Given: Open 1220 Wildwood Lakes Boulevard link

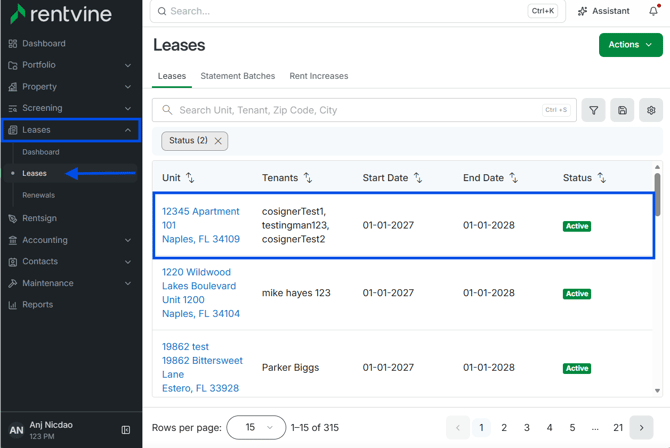Looking at the screenshot, I should click(201, 293).
